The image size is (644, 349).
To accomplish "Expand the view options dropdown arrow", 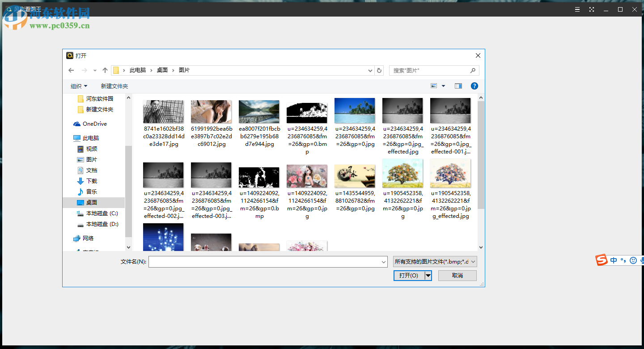I will tap(443, 86).
